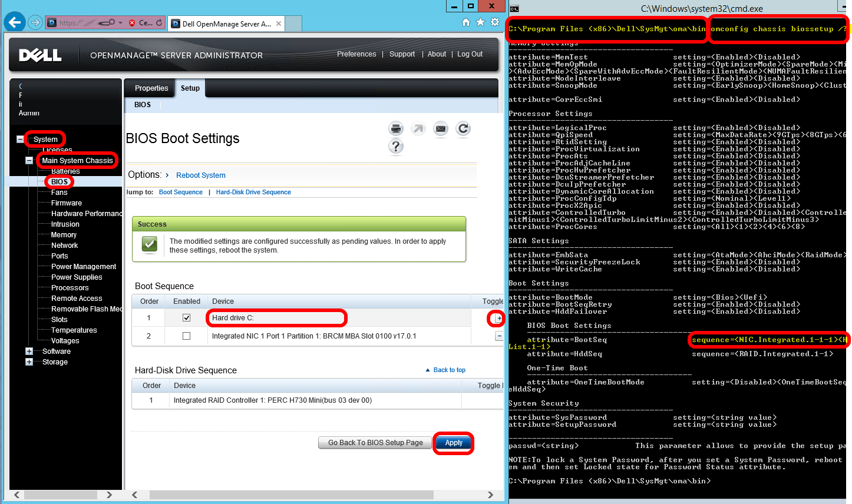Screen dimensions: 852x504
Task: Select the Print icon on BIOS Boot Settings
Action: (x=395, y=128)
